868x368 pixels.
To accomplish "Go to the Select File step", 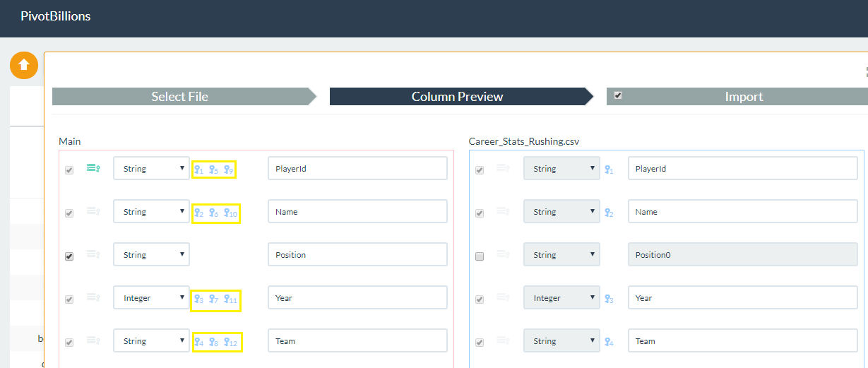I will pos(179,97).
